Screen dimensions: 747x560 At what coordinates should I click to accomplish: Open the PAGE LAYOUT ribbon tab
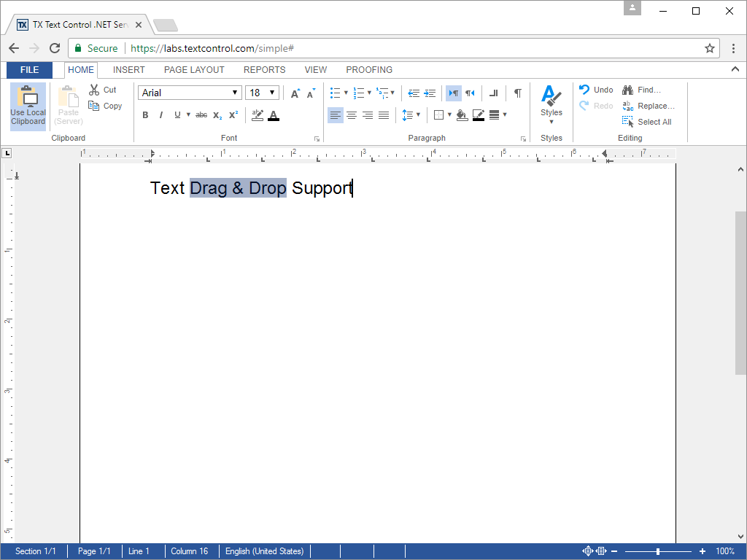tap(194, 70)
